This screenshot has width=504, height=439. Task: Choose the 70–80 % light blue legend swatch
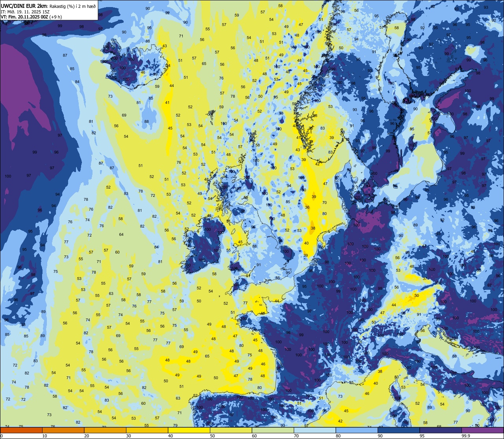(315, 430)
